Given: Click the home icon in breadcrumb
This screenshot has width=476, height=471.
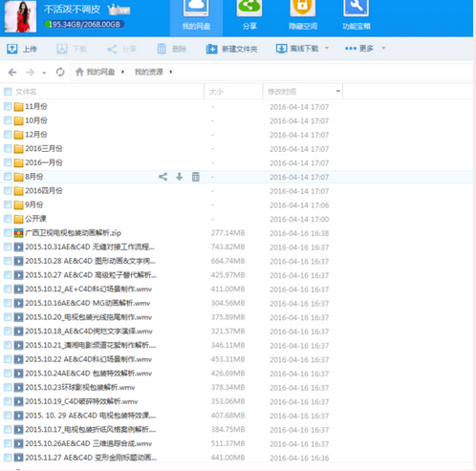Looking at the screenshot, I should pyautogui.click(x=79, y=72).
